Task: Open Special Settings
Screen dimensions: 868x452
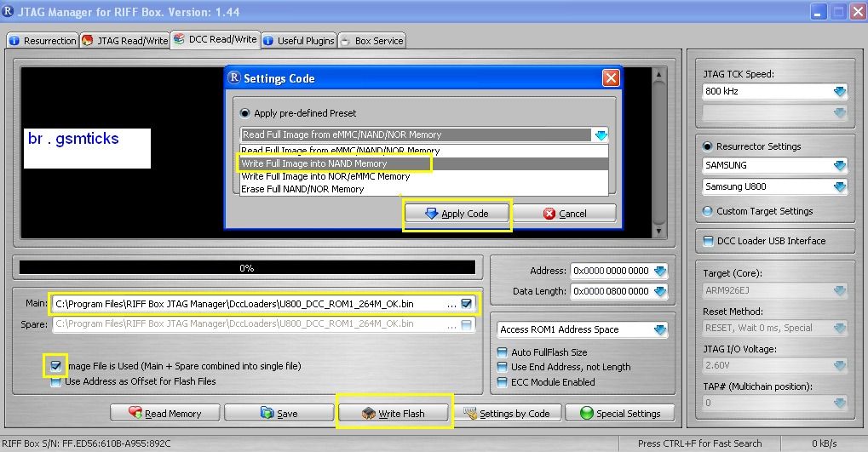Action: click(x=620, y=414)
